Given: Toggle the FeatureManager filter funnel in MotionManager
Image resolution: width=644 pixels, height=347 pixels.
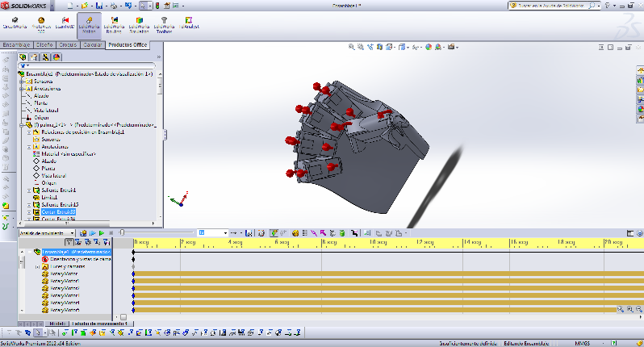Looking at the screenshot, I should click(69, 241).
